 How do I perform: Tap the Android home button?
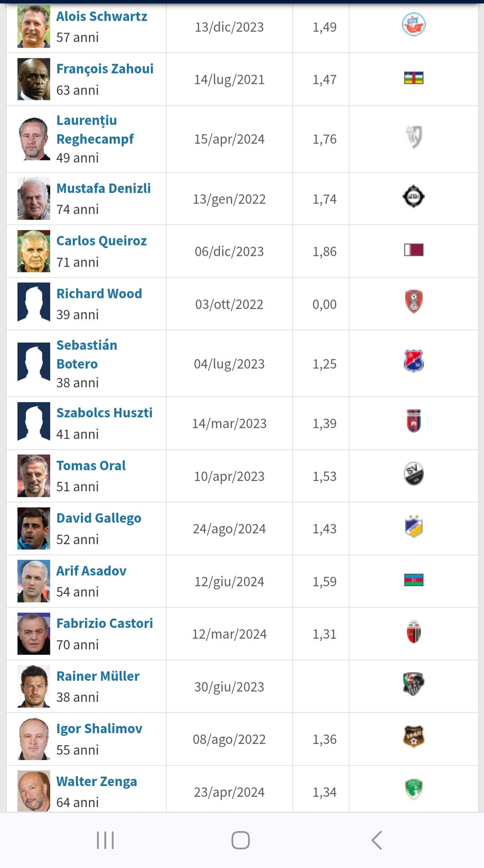click(241, 840)
